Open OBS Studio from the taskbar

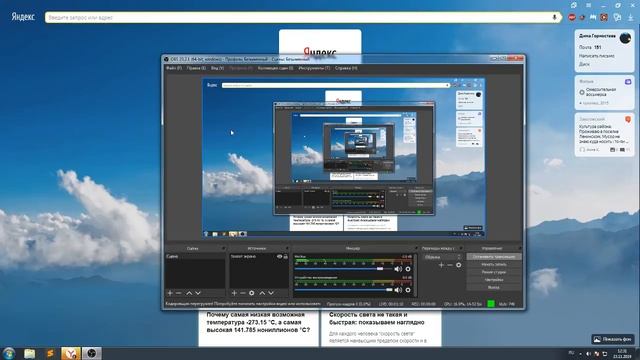(91, 353)
